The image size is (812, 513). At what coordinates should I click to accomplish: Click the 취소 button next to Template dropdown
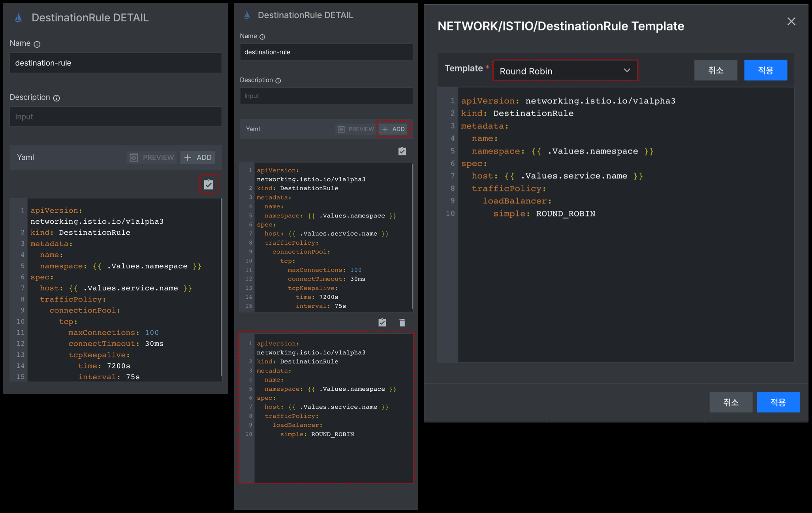pyautogui.click(x=716, y=70)
